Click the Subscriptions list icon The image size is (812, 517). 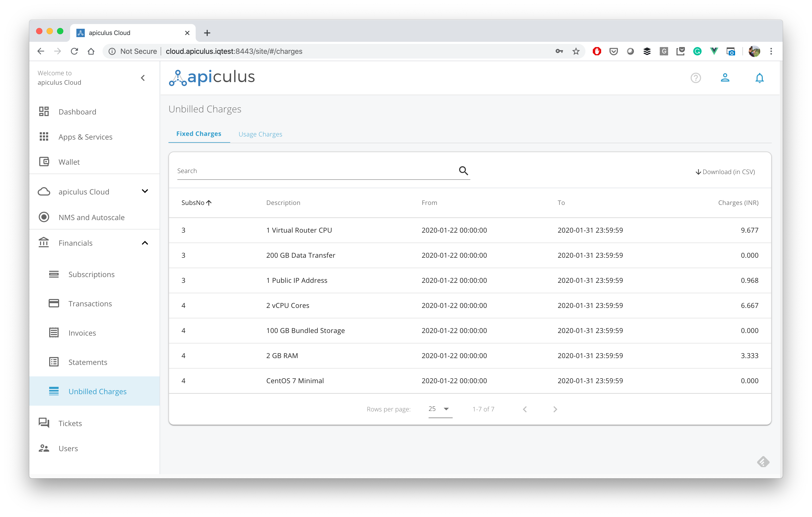click(x=54, y=274)
